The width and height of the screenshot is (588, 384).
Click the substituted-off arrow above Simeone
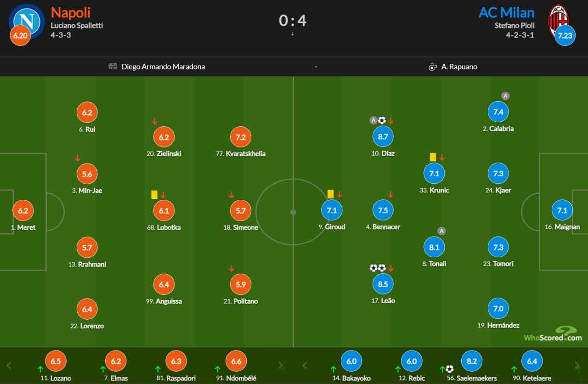point(232,195)
